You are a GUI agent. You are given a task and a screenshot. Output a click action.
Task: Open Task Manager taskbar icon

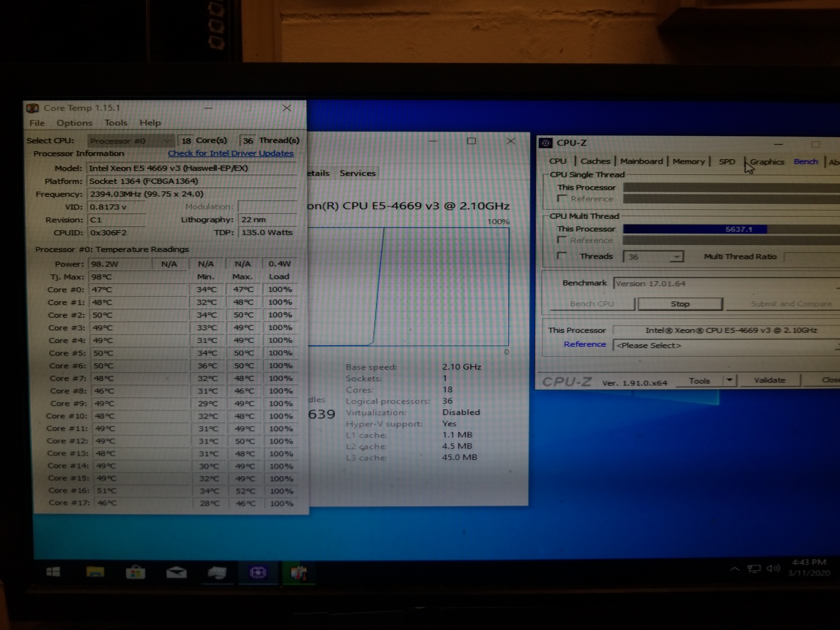pos(217,573)
